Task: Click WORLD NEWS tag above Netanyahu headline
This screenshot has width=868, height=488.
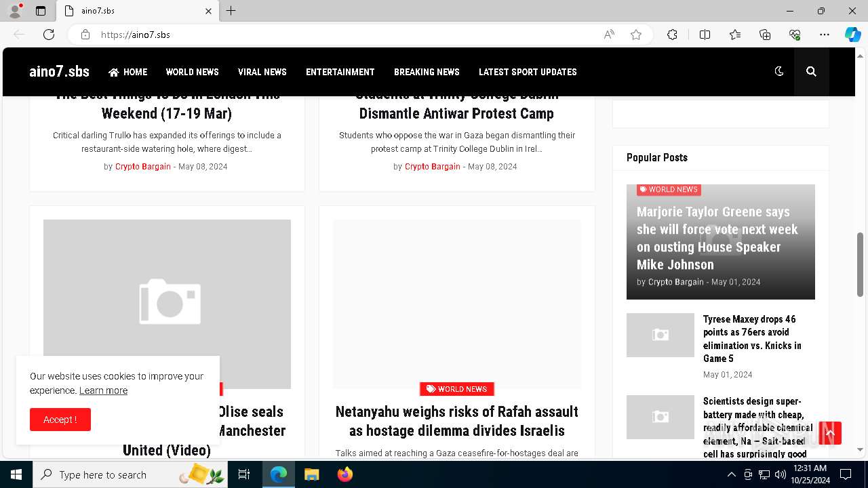Action: pyautogui.click(x=456, y=389)
